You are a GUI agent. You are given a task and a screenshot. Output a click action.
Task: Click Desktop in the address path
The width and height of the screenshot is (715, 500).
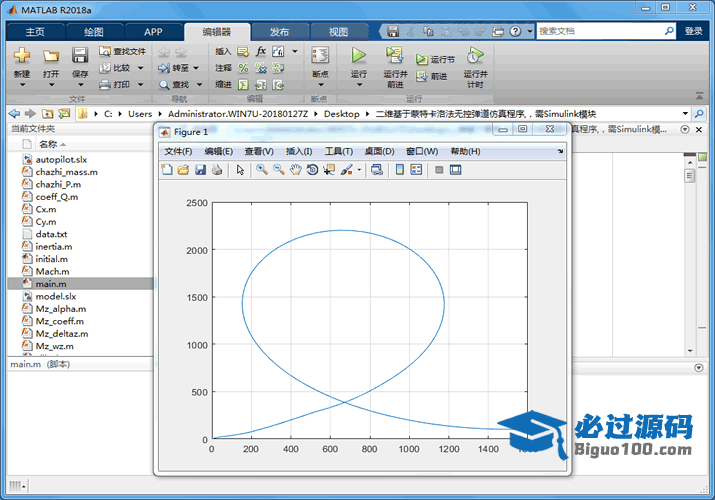tap(342, 114)
